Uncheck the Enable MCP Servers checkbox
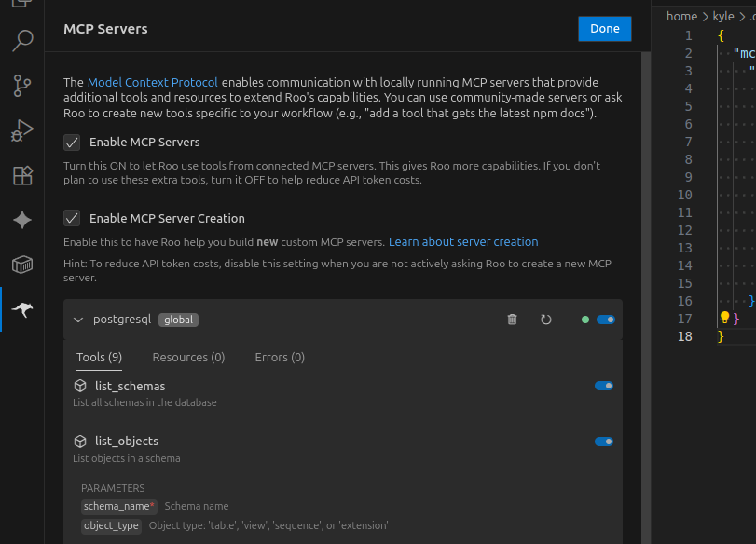756x544 pixels. [x=72, y=143]
